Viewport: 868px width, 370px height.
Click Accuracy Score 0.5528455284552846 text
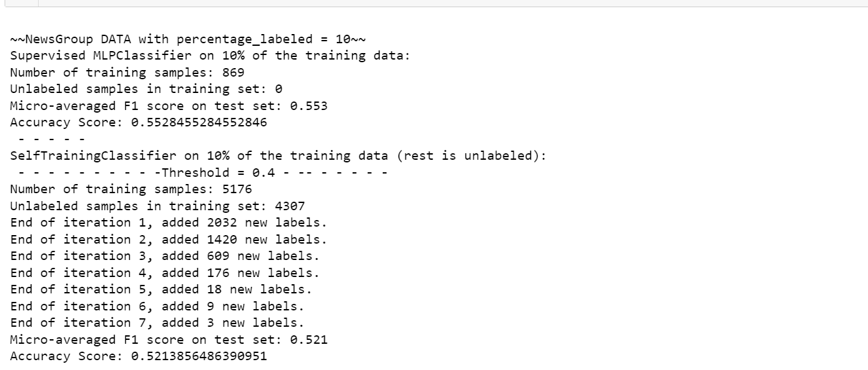pyautogui.click(x=138, y=122)
